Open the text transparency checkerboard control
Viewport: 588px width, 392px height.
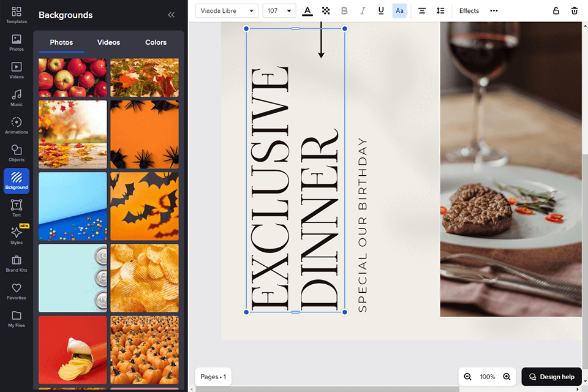[326, 11]
